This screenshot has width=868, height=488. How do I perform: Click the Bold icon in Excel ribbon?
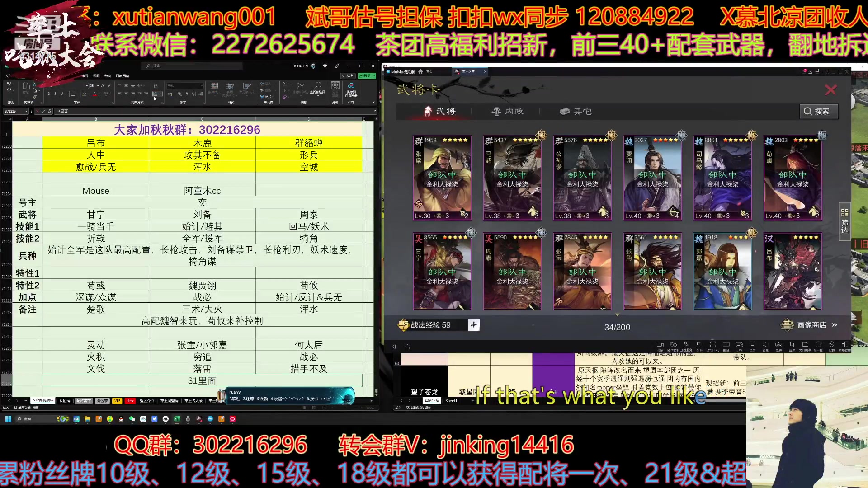point(49,94)
